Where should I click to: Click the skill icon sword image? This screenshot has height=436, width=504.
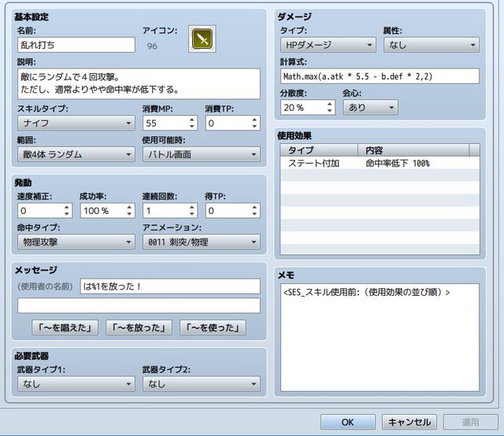[x=202, y=39]
